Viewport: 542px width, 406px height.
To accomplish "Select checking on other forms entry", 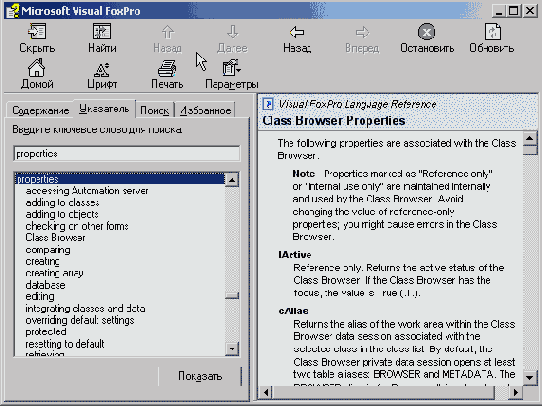I will (77, 226).
